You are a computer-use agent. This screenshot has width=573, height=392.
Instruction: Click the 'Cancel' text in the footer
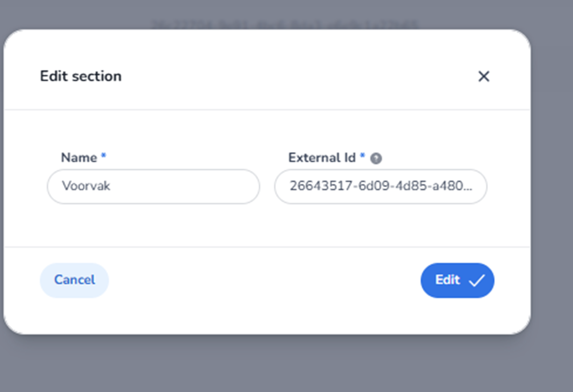(x=74, y=280)
